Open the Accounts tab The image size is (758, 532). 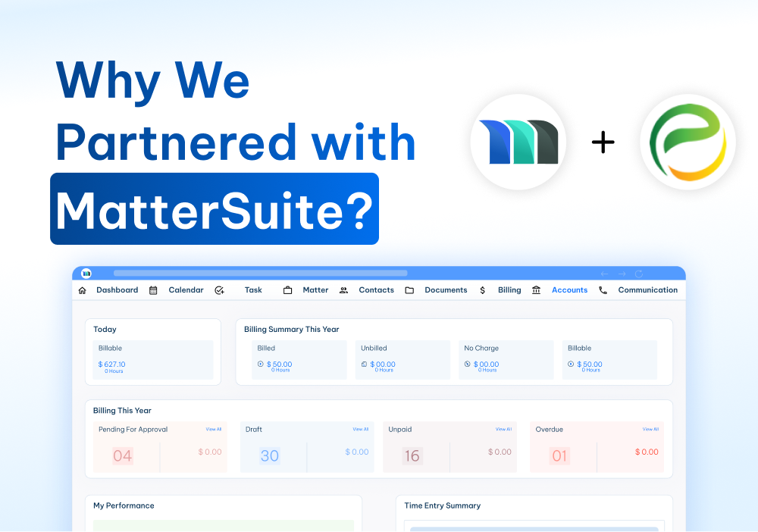point(569,290)
